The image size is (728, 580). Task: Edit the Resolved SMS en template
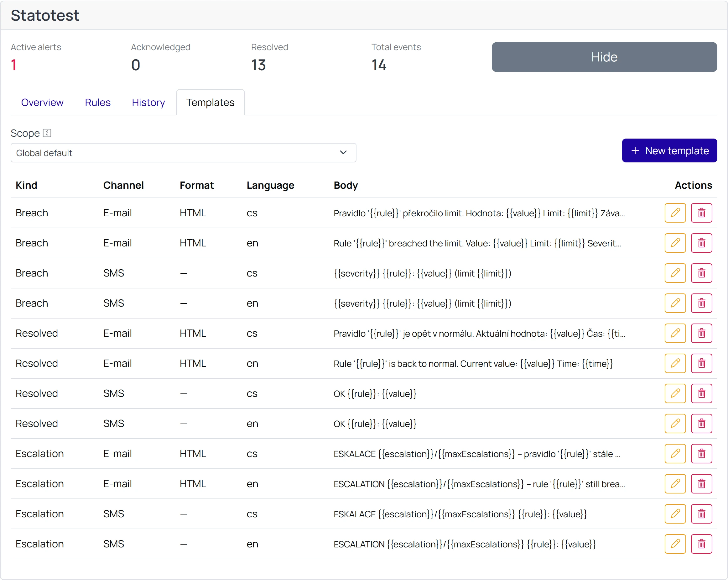click(675, 424)
